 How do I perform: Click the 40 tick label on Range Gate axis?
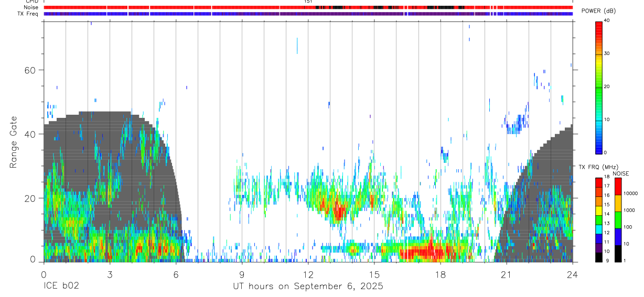click(31, 134)
